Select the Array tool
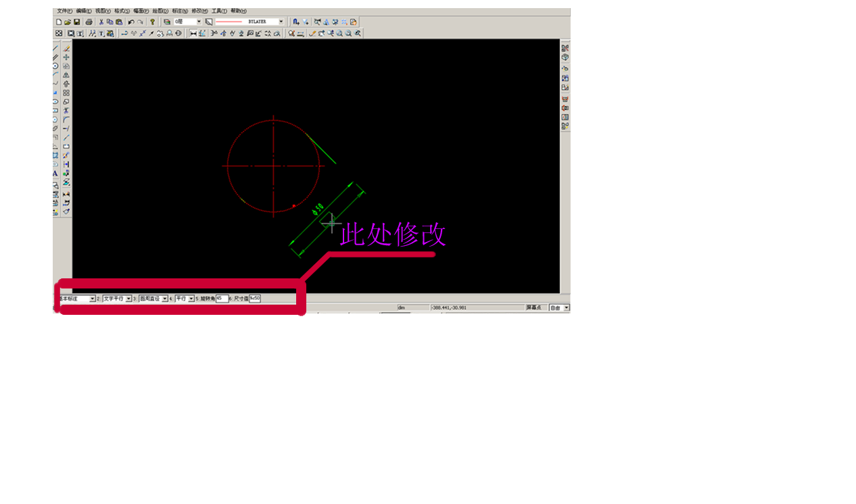 coord(66,92)
